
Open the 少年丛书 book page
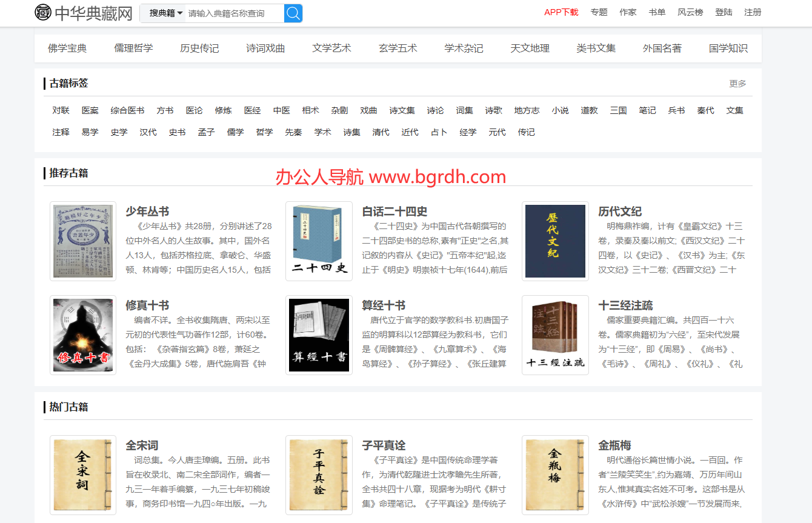point(147,212)
